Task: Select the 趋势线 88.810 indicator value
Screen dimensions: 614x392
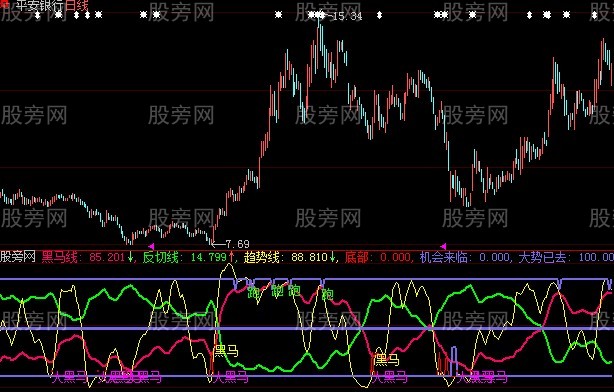Action: [x=290, y=257]
